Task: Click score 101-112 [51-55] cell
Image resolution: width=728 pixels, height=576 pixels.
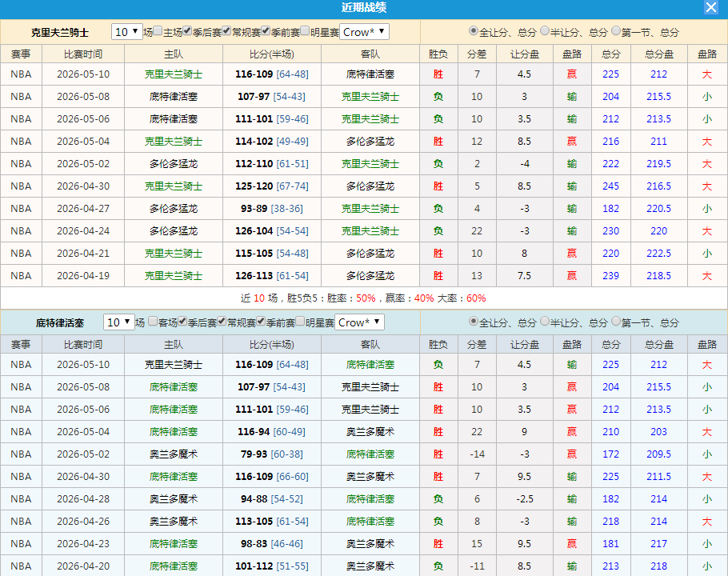Action: (x=272, y=566)
